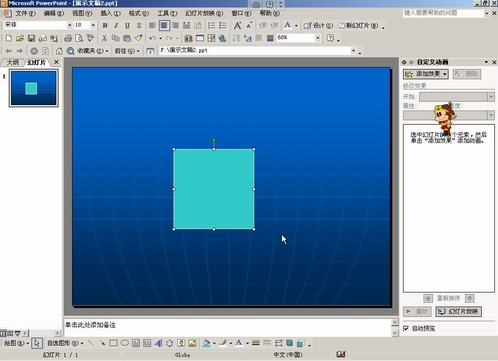This screenshot has height=361, width=498.
Task: Insert Chart icon
Action: point(188,38)
